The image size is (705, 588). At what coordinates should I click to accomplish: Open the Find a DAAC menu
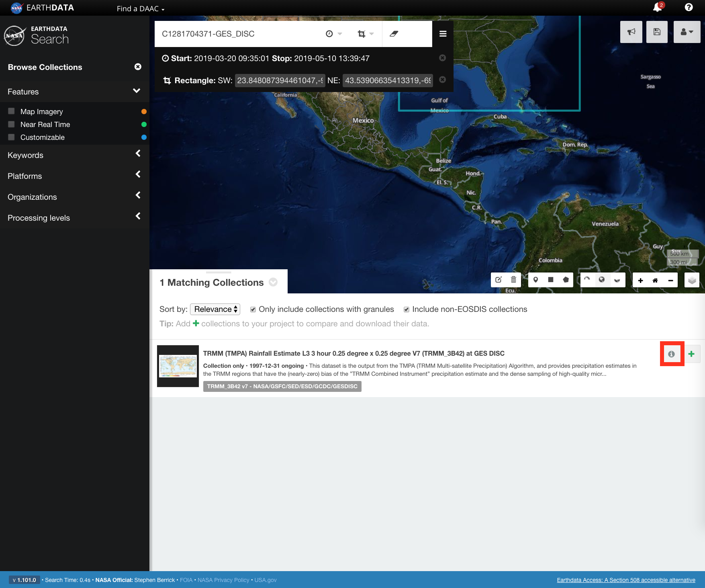pyautogui.click(x=141, y=8)
